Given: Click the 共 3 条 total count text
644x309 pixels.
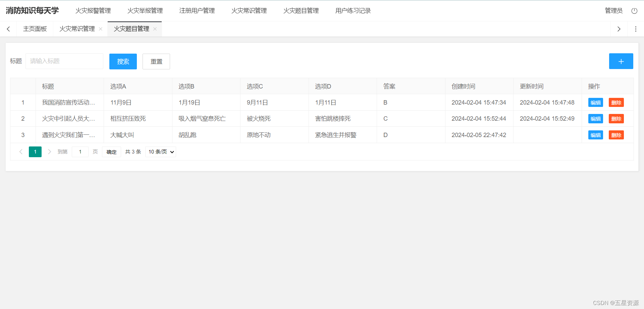Looking at the screenshot, I should tap(133, 152).
